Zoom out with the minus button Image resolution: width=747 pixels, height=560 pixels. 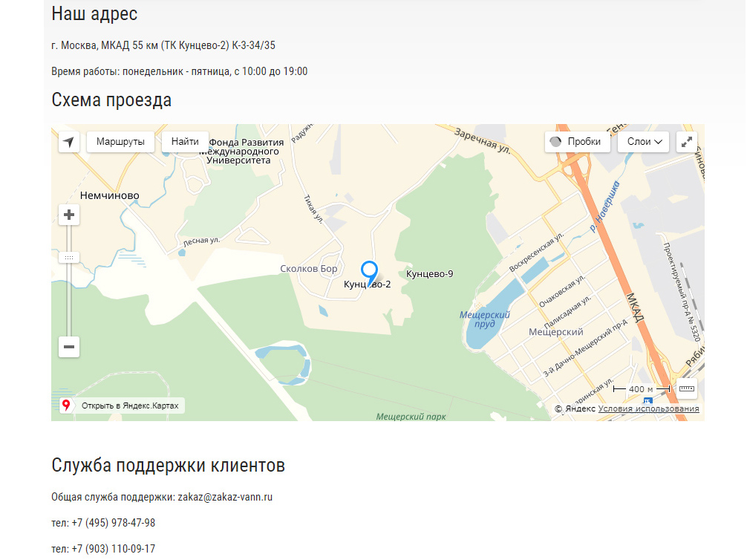pyautogui.click(x=69, y=347)
